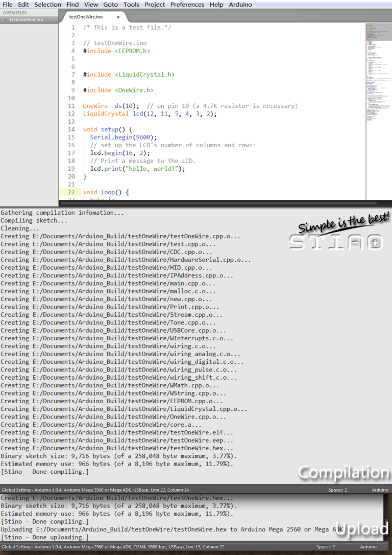Open the File menu

point(8,5)
